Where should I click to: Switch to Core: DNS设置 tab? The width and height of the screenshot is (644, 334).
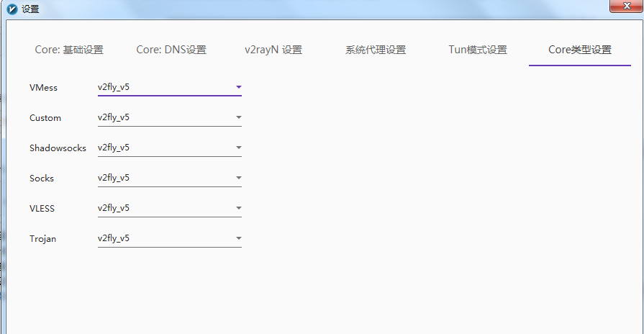coord(171,50)
